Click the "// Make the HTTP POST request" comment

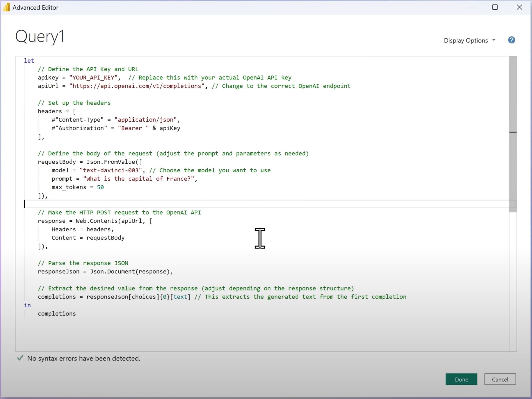(119, 213)
